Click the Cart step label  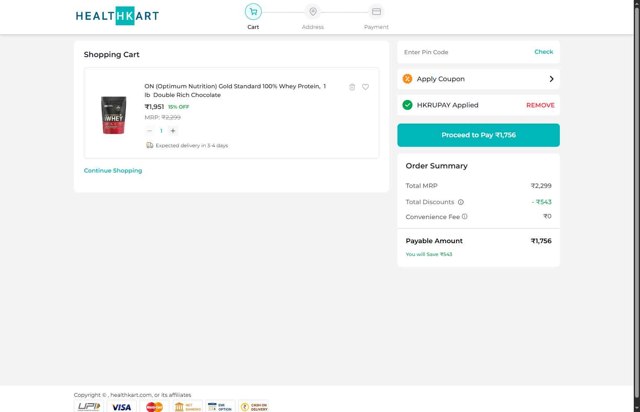(x=253, y=27)
